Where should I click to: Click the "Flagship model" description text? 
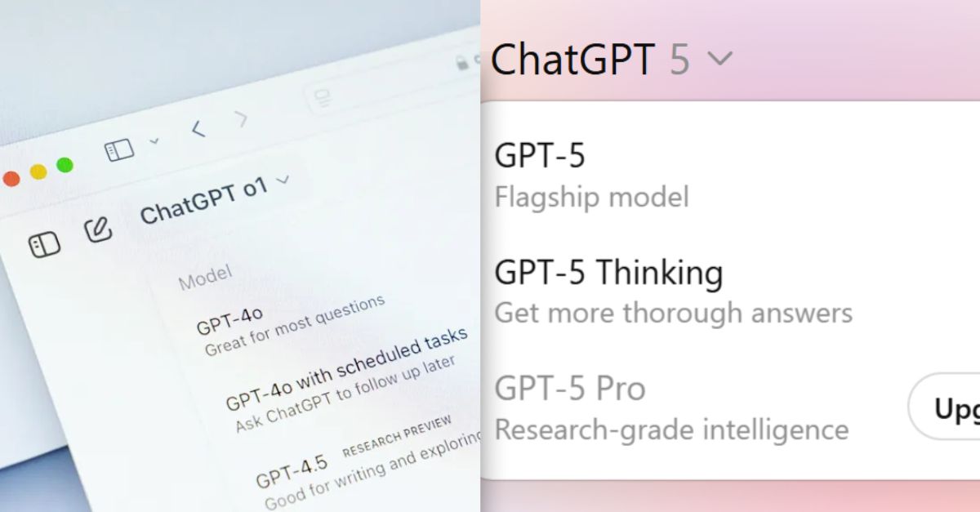click(592, 197)
